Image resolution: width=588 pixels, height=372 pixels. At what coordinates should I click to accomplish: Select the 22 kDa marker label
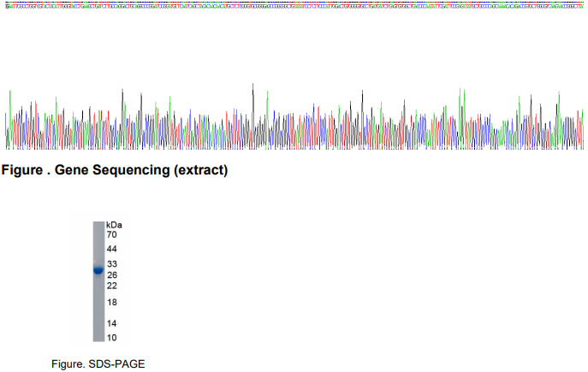(x=112, y=286)
